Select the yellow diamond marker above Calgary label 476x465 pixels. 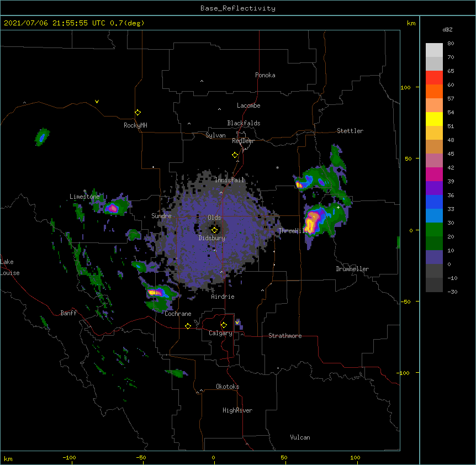tap(224, 325)
